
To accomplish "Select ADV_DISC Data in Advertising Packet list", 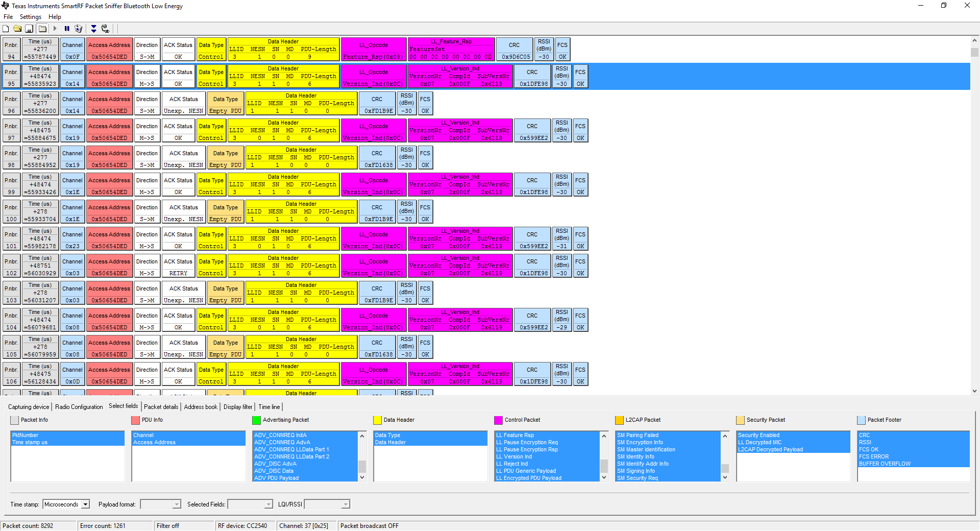I will 305,471.
